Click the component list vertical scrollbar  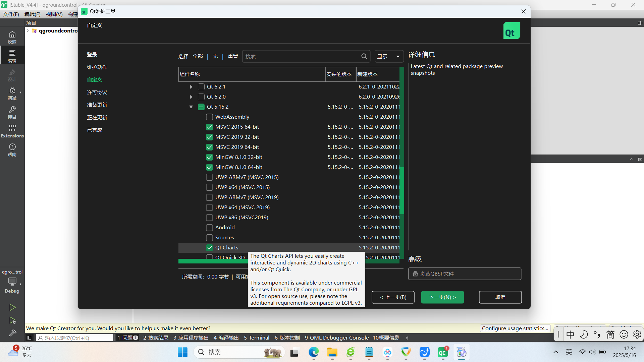pyautogui.click(x=402, y=190)
